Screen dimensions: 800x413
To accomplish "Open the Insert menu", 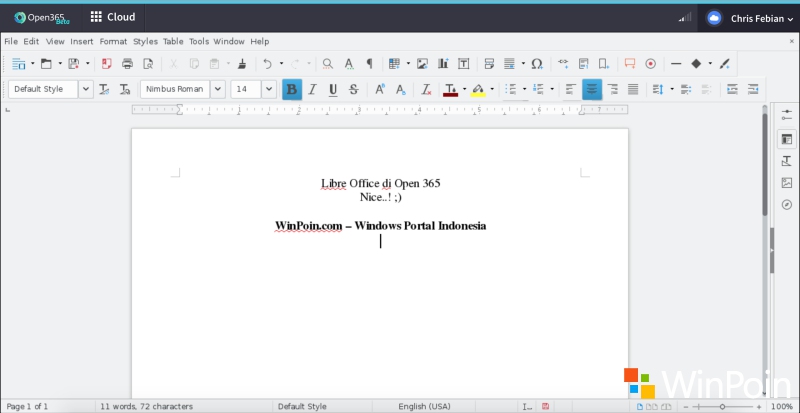I will point(81,41).
